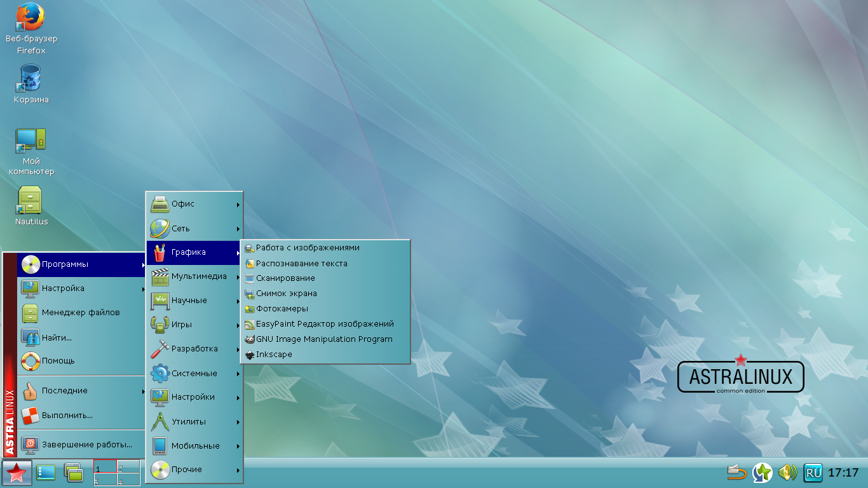This screenshot has height=488, width=868.
Task: Click the Программы disc icon
Action: pos(31,264)
